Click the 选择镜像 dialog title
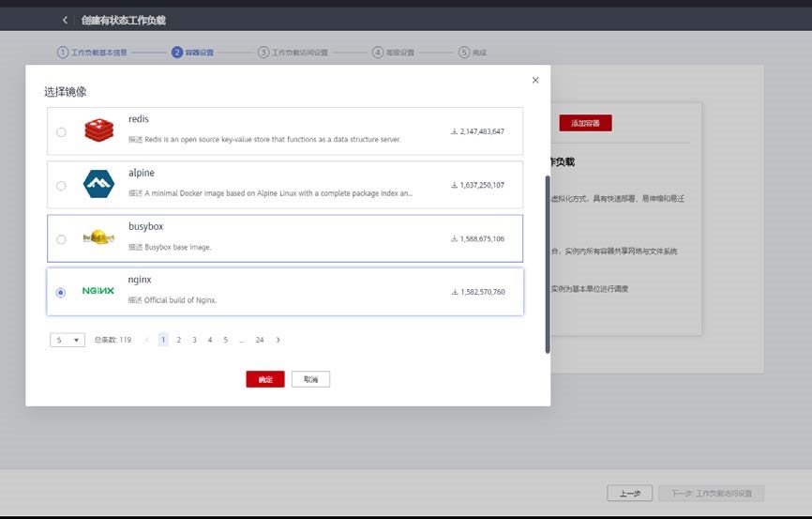812x519 pixels. coord(66,92)
